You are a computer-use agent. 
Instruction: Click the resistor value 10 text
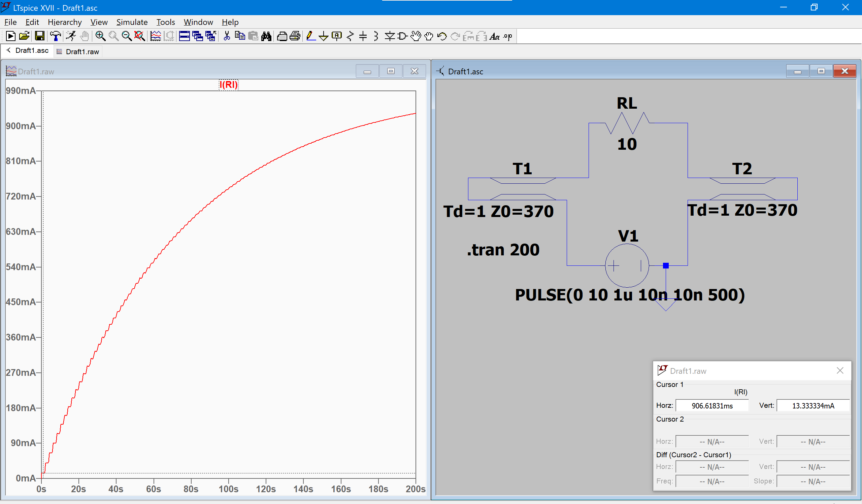click(x=627, y=144)
